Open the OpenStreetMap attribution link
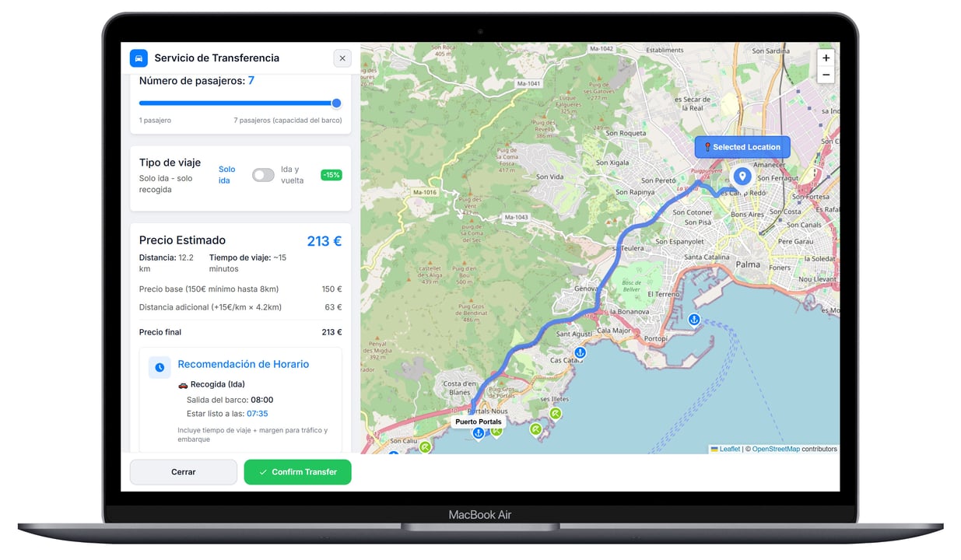 (775, 449)
